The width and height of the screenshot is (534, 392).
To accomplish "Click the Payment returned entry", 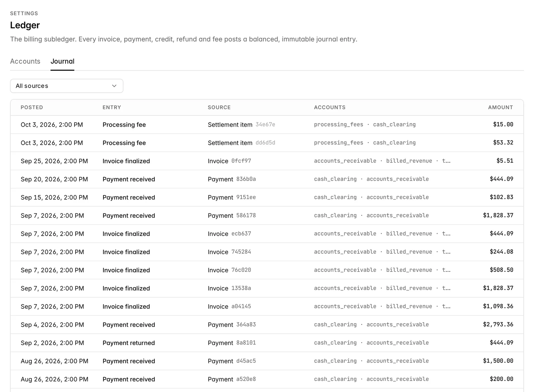I will (128, 343).
